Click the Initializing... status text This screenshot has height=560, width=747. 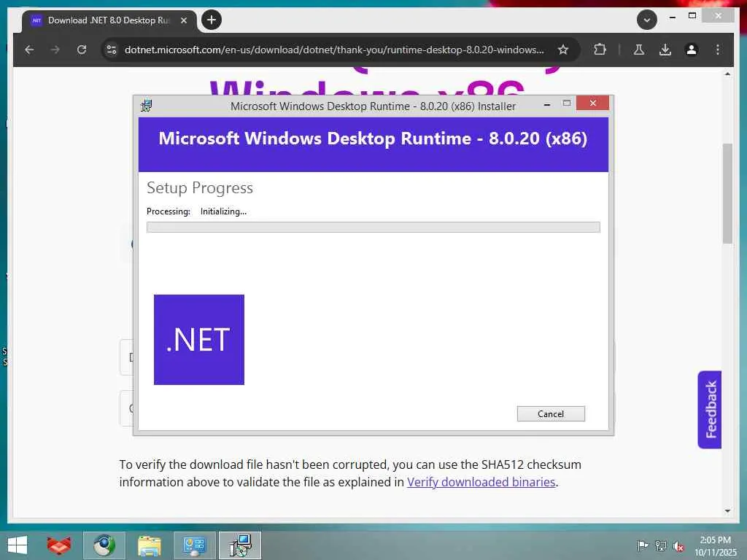pyautogui.click(x=223, y=211)
